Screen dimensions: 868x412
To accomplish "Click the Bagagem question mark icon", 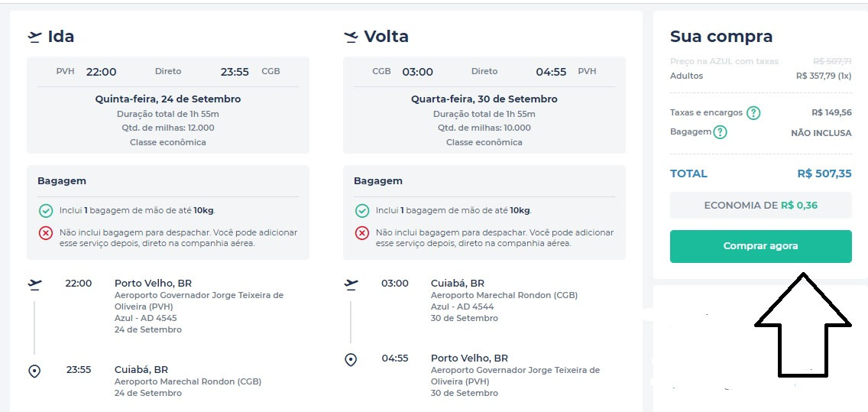I will (x=720, y=132).
